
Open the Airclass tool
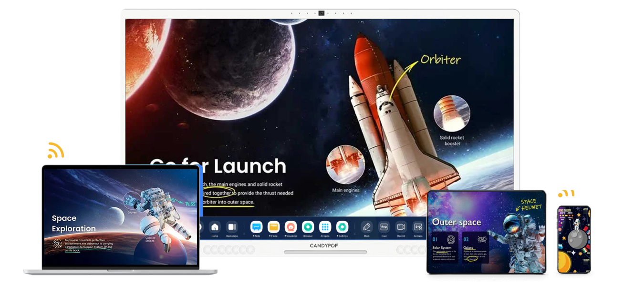418,227
